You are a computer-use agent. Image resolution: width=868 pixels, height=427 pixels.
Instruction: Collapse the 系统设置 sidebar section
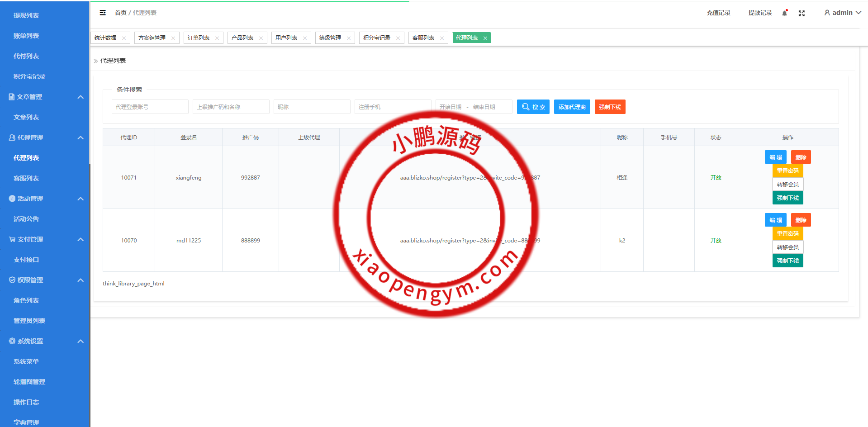[81, 341]
